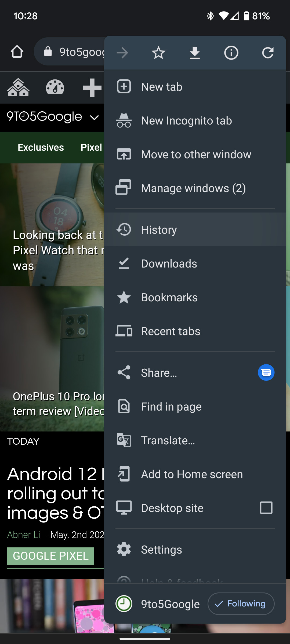Open author link Abner Li
290x644 pixels.
pyautogui.click(x=24, y=535)
